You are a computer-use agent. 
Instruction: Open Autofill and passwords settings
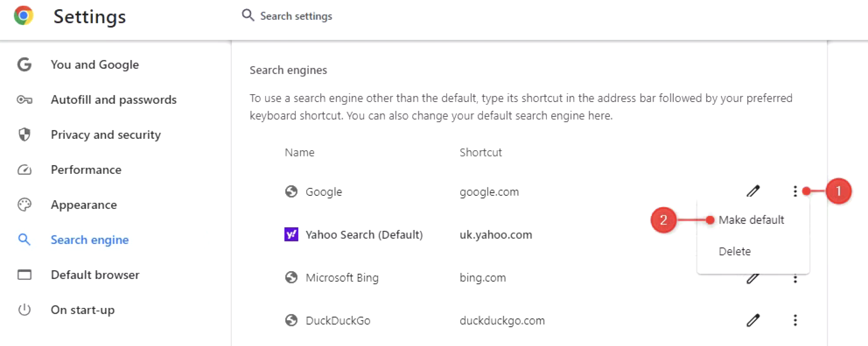tap(114, 100)
